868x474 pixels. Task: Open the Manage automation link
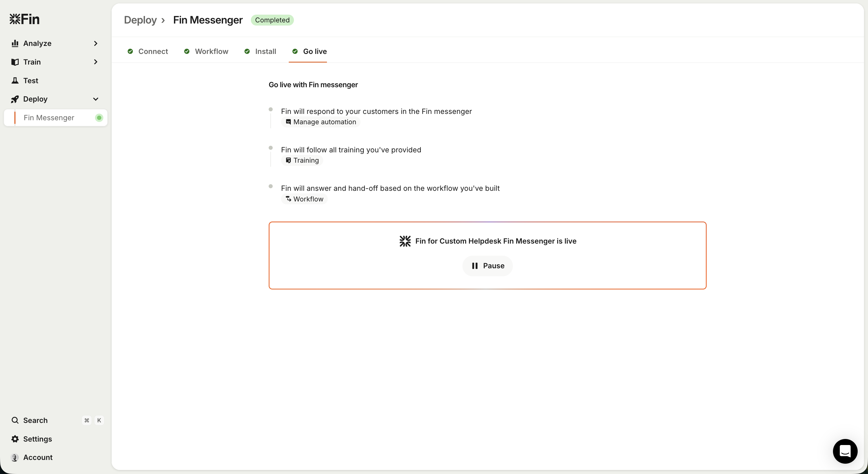(320, 122)
